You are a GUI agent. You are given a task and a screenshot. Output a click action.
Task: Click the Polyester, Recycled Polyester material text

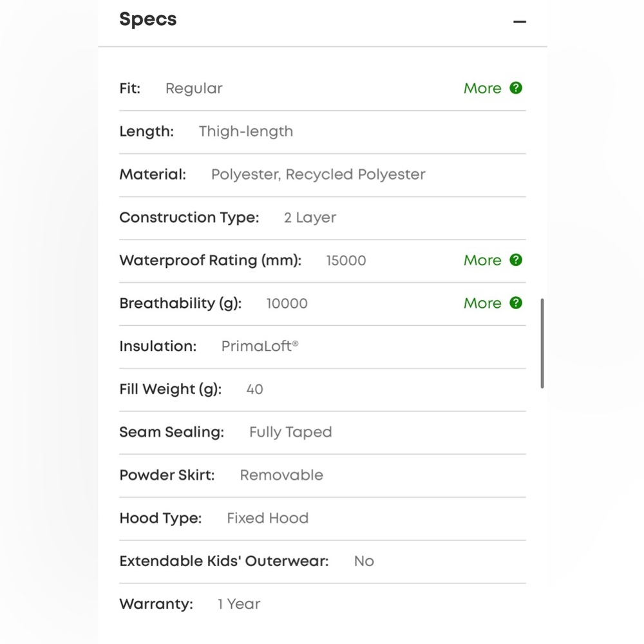coord(318,175)
